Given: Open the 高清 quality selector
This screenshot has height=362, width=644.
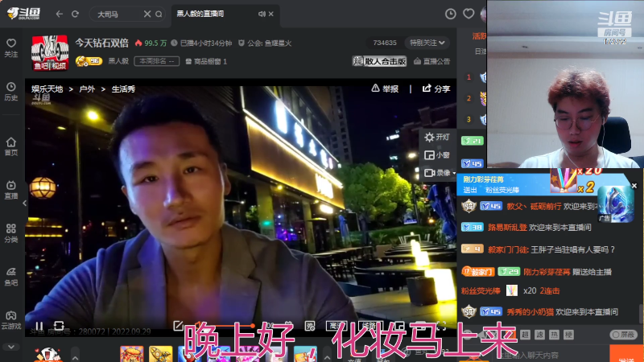Looking at the screenshot, I should (x=336, y=326).
